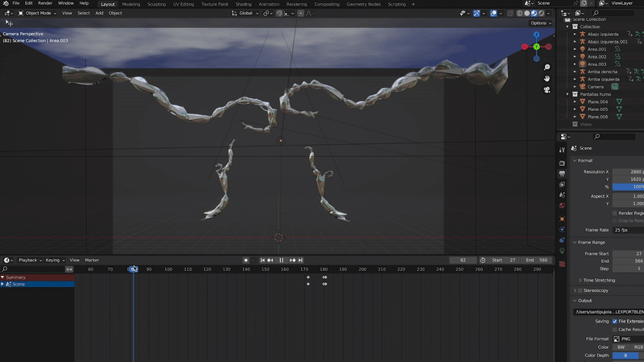
Task: Switch to Shading workspace tab
Action: pyautogui.click(x=244, y=4)
